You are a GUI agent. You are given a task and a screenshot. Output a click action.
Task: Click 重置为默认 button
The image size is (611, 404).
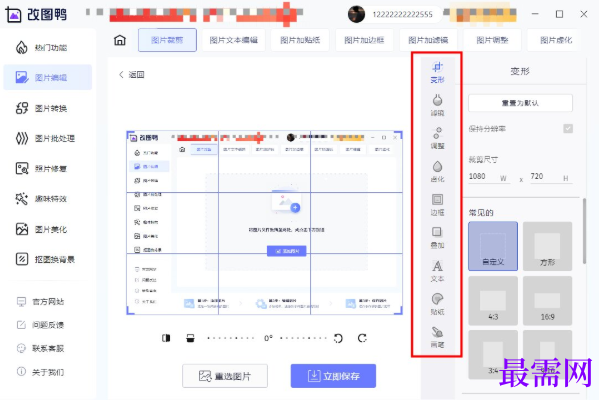pos(520,103)
